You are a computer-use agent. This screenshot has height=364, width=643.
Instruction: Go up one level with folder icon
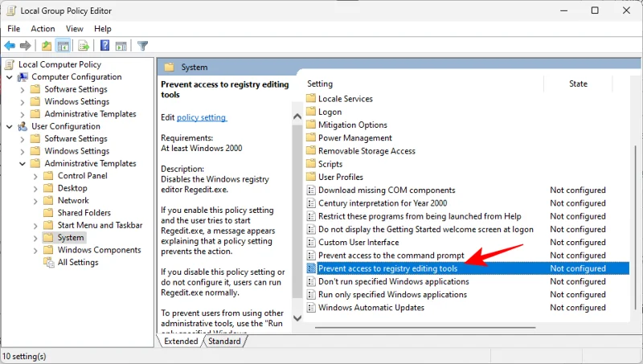47,46
